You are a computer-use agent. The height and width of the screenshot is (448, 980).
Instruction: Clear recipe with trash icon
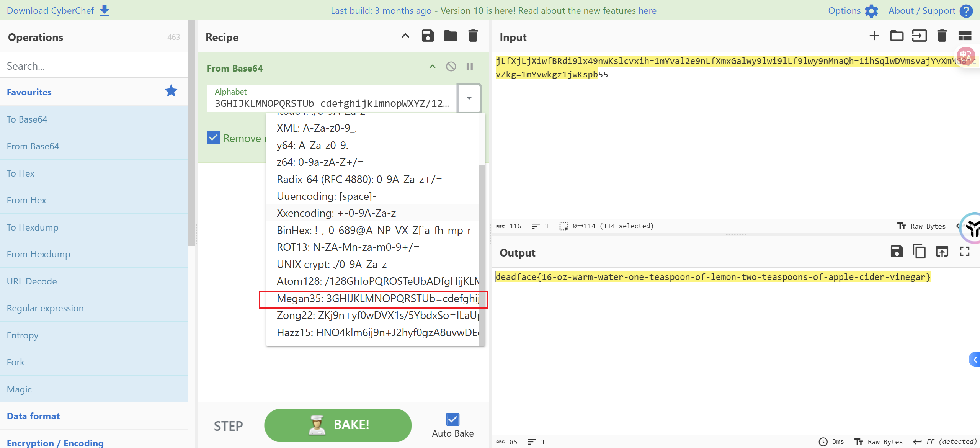[473, 36]
